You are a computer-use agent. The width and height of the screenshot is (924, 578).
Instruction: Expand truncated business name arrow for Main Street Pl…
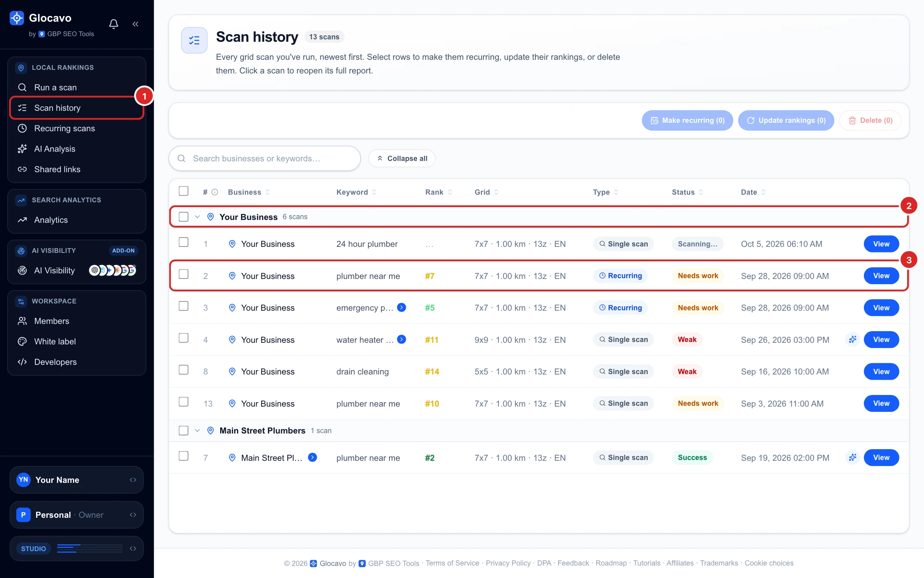click(312, 457)
